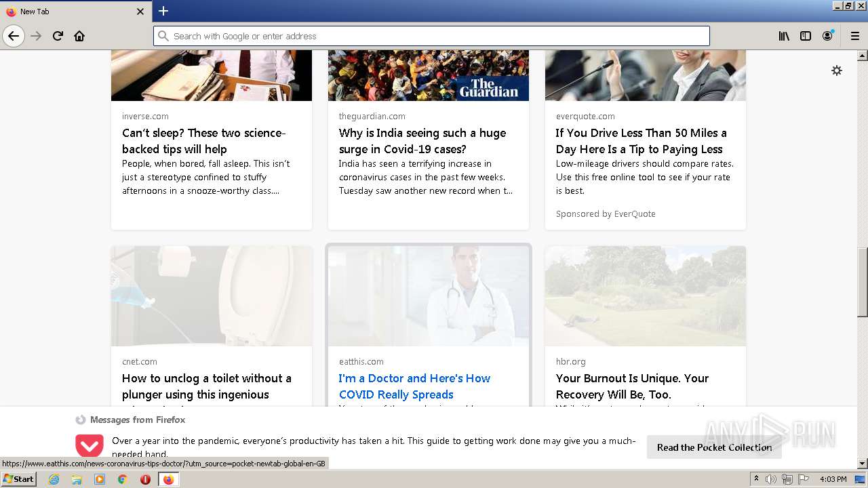Click the 'cnet.com' source label
Image resolution: width=868 pixels, height=488 pixels.
tap(140, 361)
